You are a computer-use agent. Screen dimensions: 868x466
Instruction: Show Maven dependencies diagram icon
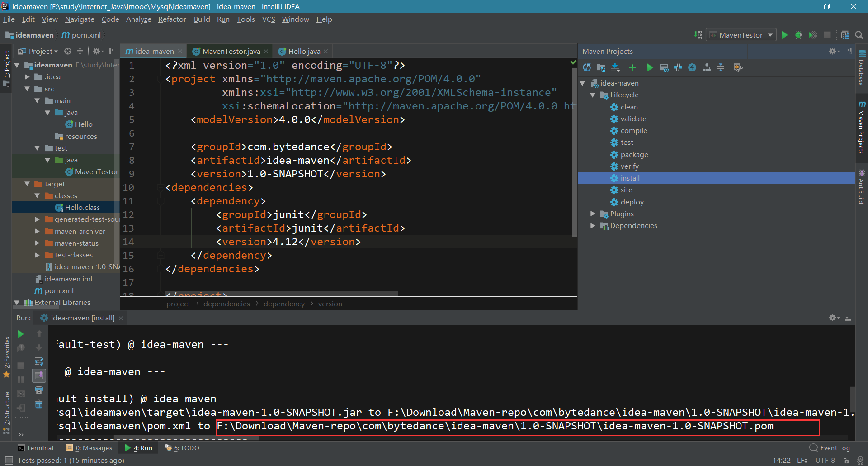(x=707, y=67)
